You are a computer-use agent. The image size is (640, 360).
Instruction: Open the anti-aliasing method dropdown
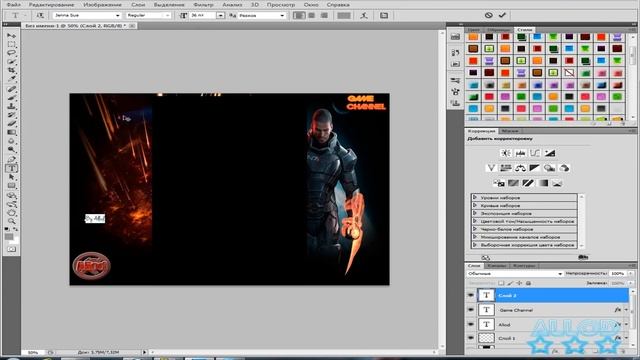[262, 15]
